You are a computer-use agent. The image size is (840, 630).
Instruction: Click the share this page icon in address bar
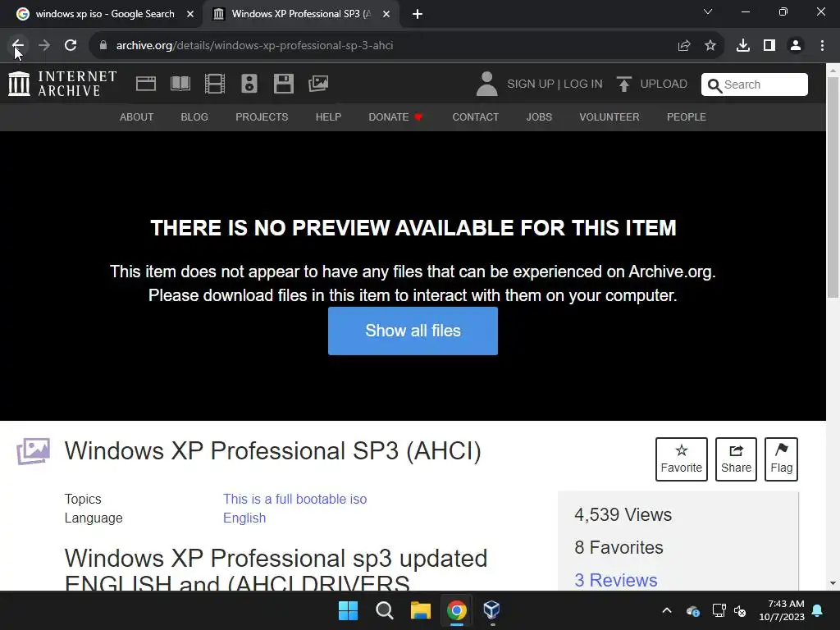pos(684,46)
